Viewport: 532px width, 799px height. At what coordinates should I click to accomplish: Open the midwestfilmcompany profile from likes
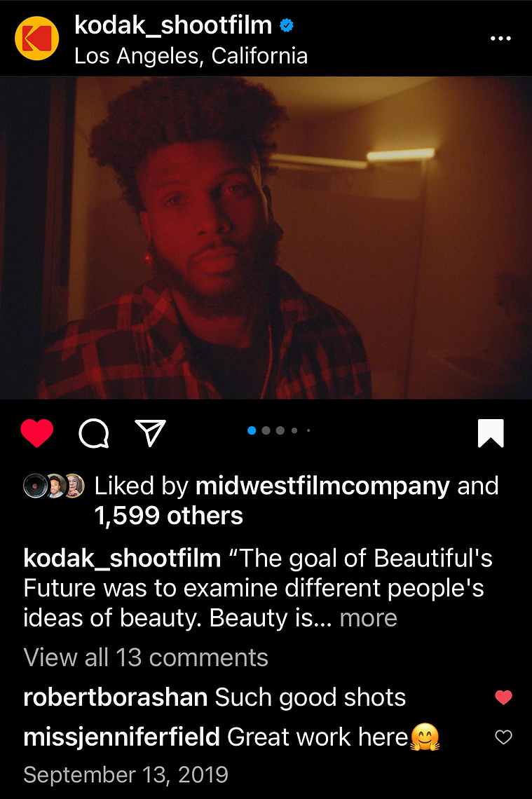(x=322, y=486)
